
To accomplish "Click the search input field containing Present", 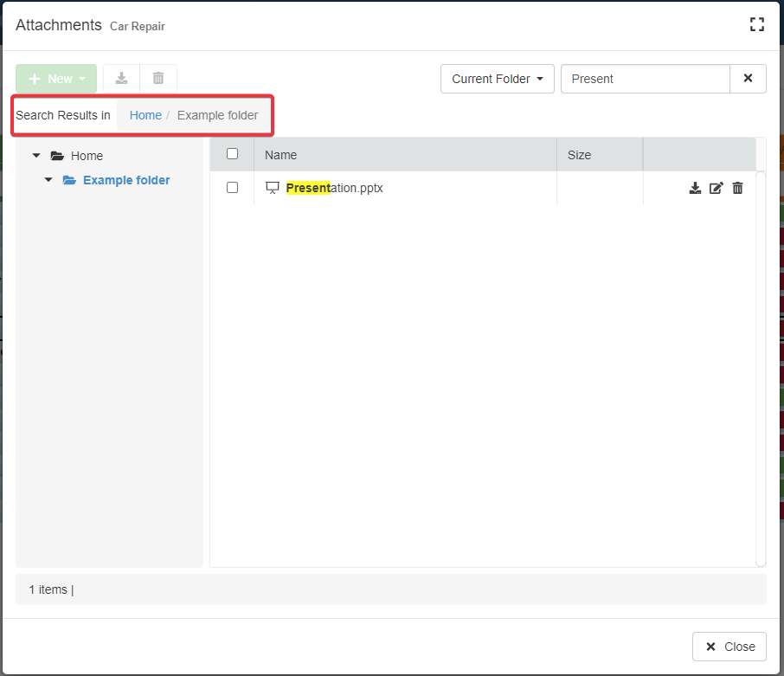I will point(645,79).
